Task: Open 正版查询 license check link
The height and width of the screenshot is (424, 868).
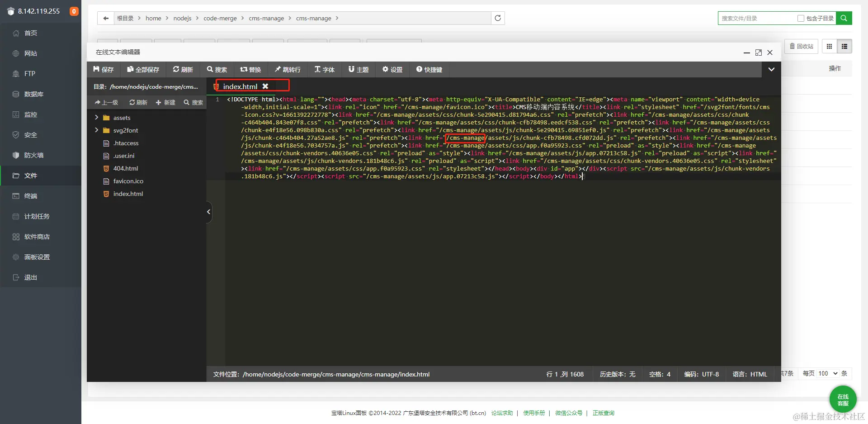Action: 604,413
